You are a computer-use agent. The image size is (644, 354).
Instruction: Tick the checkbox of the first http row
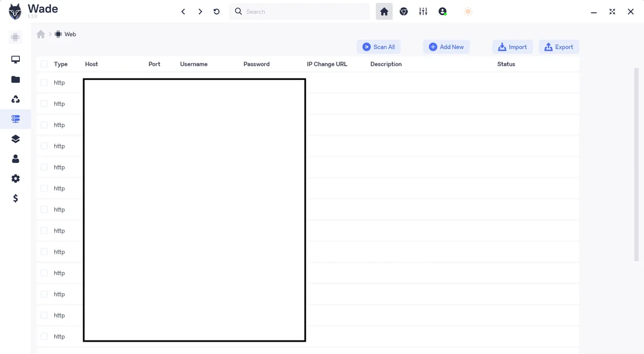(44, 82)
